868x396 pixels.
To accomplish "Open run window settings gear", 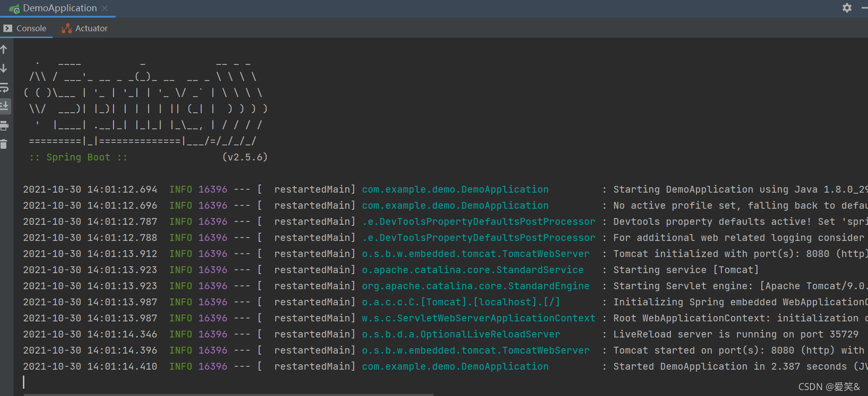I will point(847,8).
